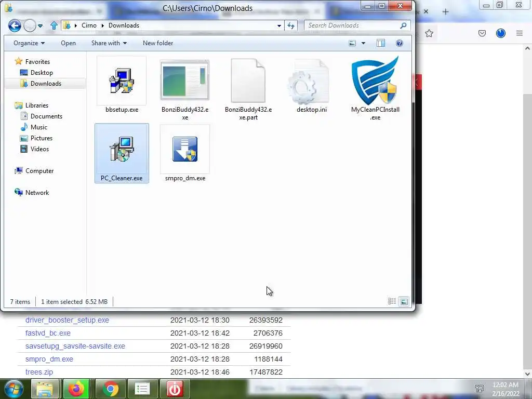Click the change view icon
Viewport: 532px width, 399px height.
pos(353,43)
